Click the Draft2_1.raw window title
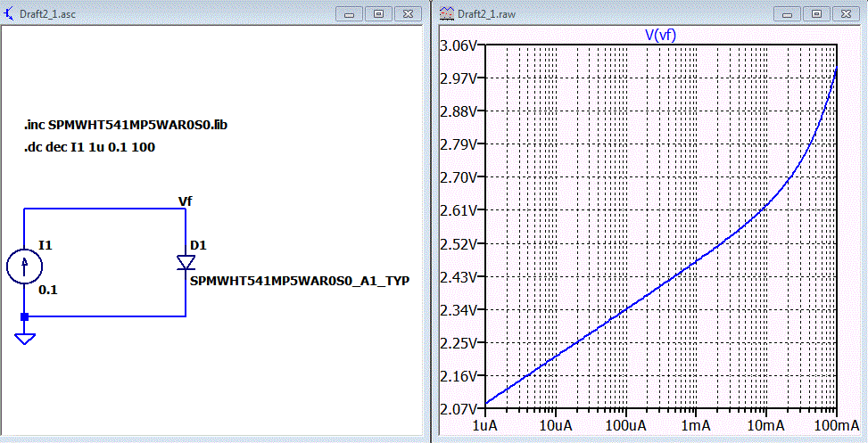 coord(485,14)
